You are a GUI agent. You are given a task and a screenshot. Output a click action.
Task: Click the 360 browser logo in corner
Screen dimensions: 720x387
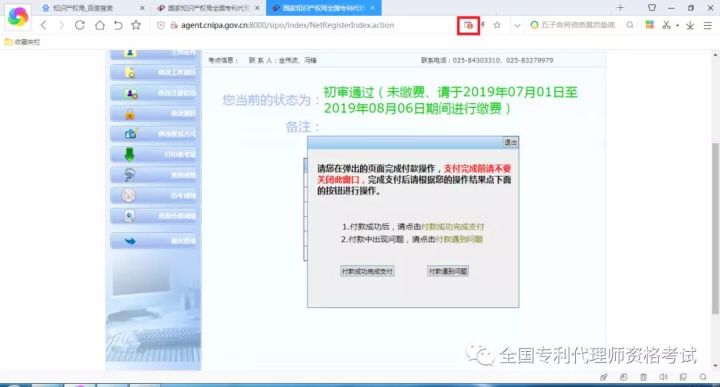coord(18,17)
